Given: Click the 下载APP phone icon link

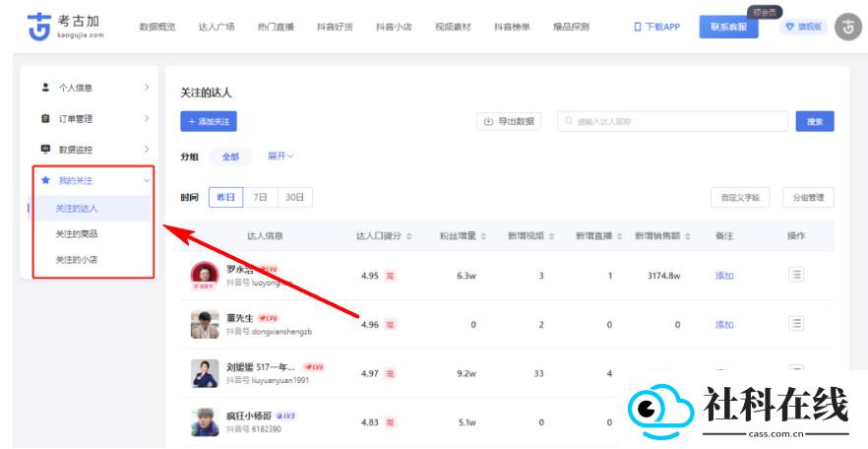Looking at the screenshot, I should (656, 27).
